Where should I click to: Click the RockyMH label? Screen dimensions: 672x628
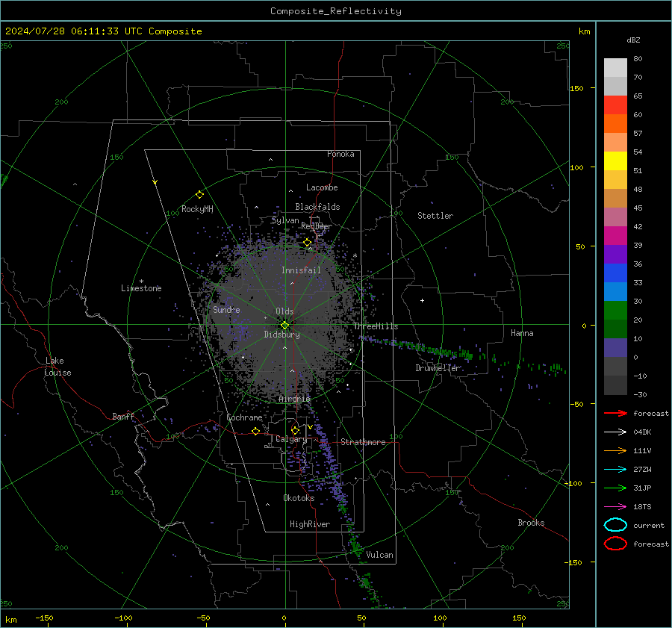pyautogui.click(x=197, y=209)
